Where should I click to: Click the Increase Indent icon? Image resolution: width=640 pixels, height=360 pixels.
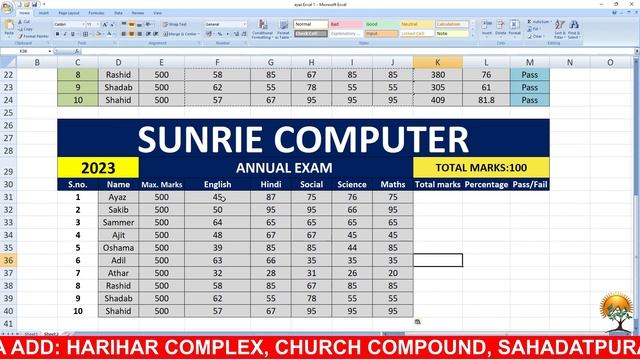156,34
